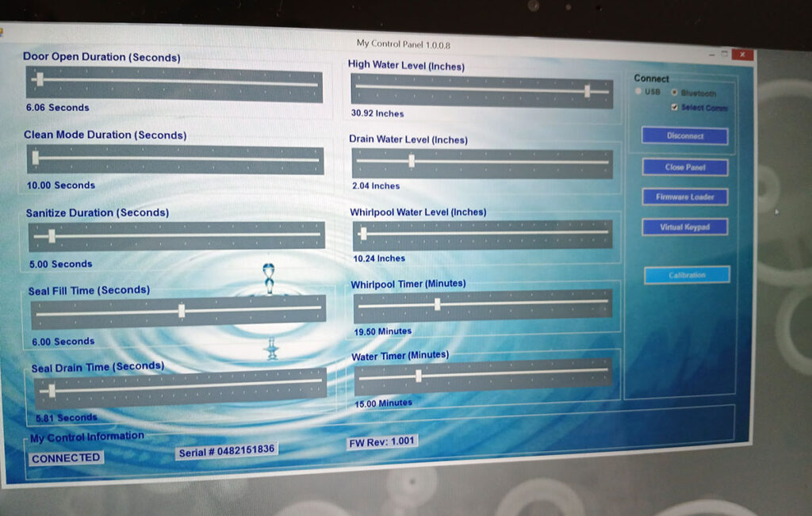Click the Door Open Duration (Seconds) label
The width and height of the screenshot is (812, 516).
click(101, 57)
